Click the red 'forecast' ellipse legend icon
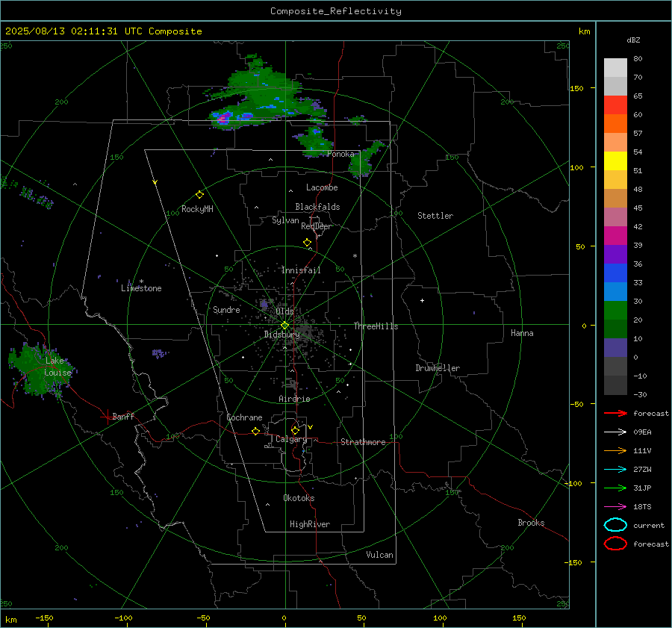This screenshot has height=628, width=672. pyautogui.click(x=615, y=544)
